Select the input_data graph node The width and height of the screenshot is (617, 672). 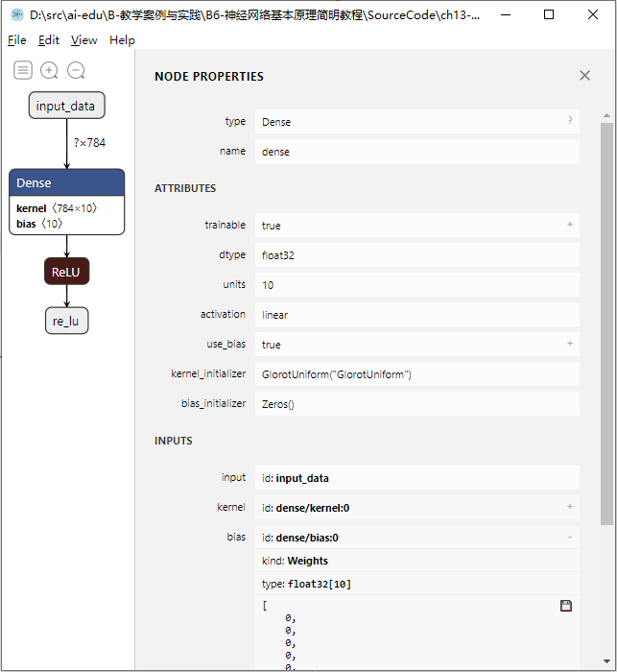coord(66,106)
